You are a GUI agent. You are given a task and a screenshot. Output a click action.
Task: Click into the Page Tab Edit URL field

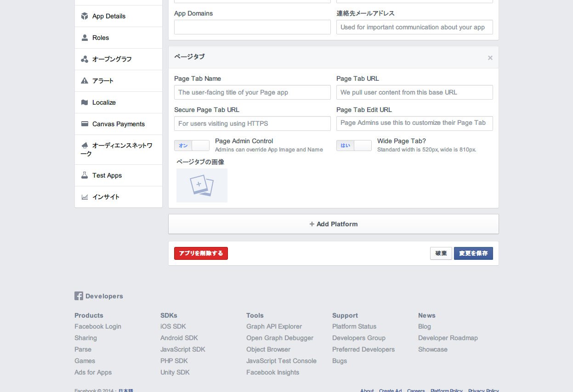coord(414,123)
